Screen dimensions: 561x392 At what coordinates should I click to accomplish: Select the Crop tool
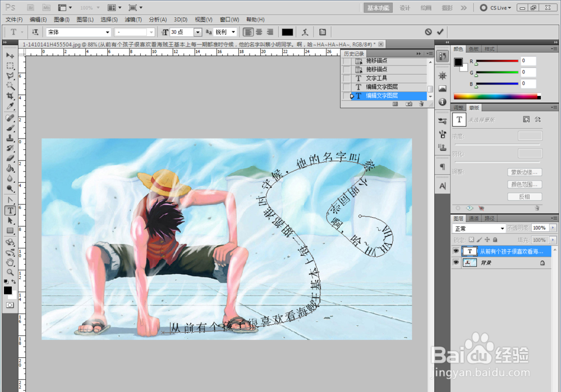[x=10, y=96]
